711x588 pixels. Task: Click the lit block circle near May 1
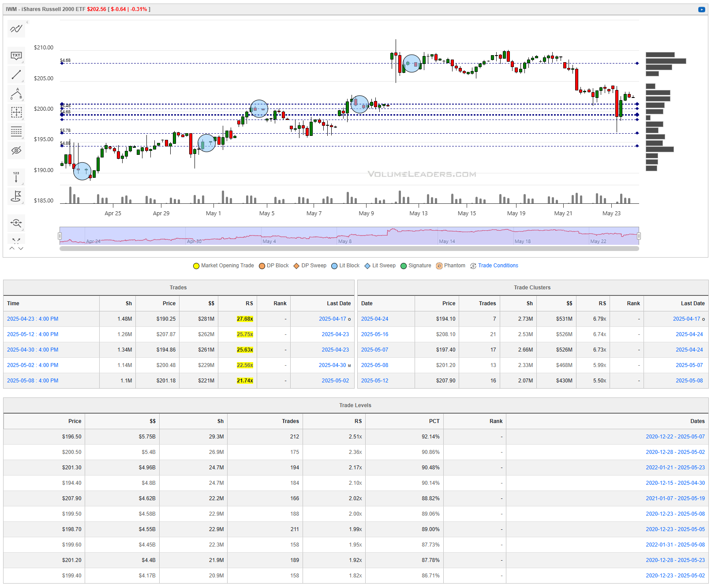[207, 143]
